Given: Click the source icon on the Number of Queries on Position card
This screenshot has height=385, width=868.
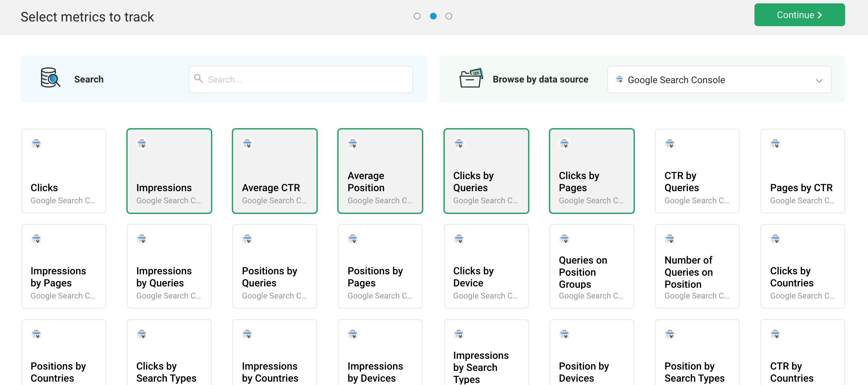Looking at the screenshot, I should pos(670,238).
